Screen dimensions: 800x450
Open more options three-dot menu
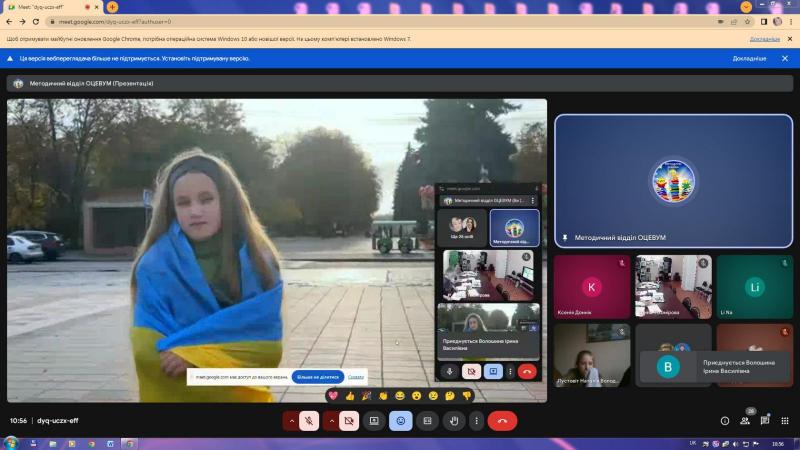tap(477, 421)
